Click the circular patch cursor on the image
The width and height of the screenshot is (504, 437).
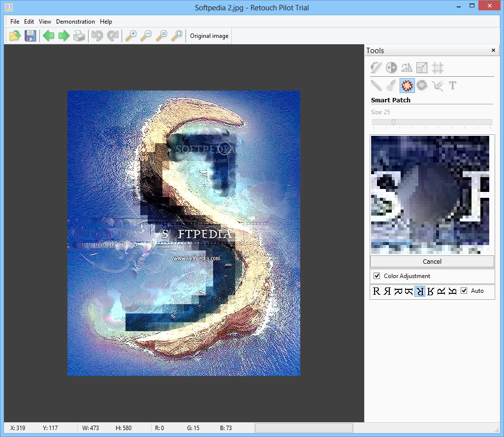224,148
